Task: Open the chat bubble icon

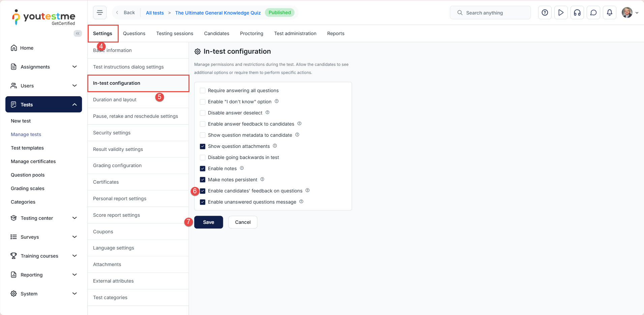Action: [x=593, y=13]
